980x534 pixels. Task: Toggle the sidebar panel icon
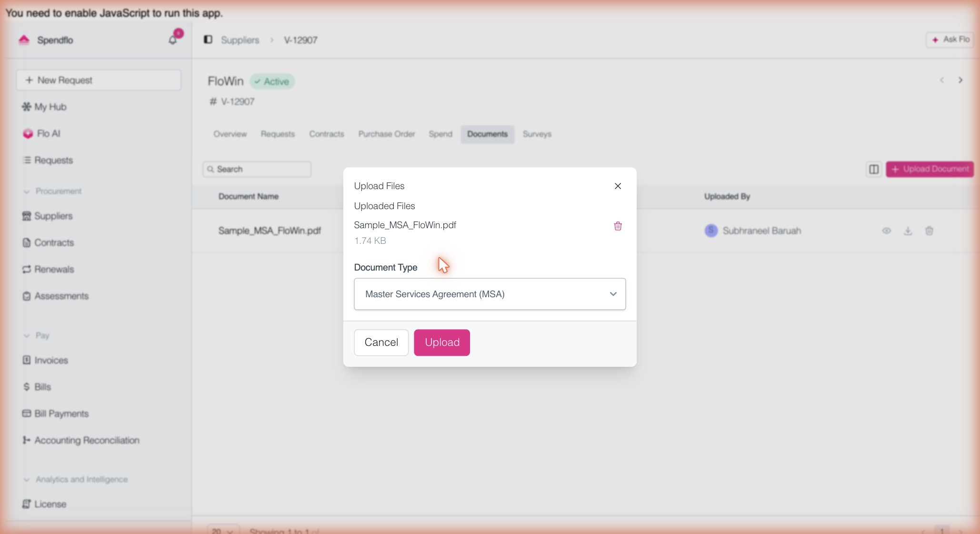pos(208,40)
